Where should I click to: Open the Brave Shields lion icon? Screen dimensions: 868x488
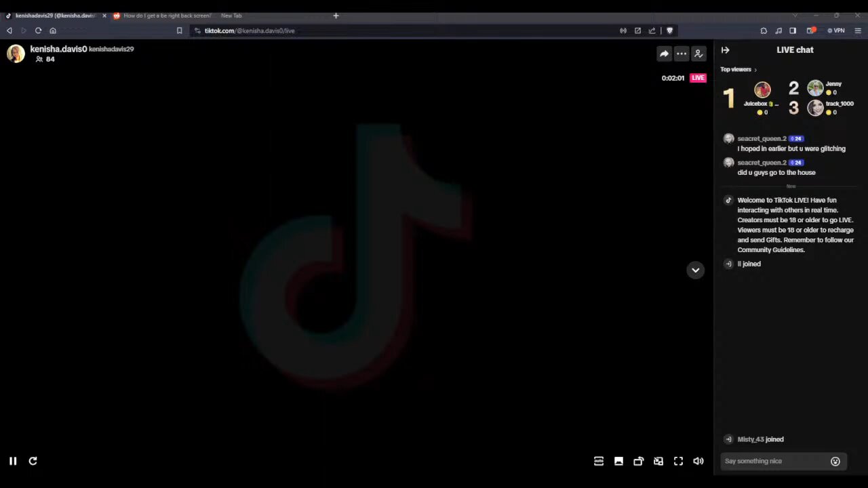tap(670, 30)
